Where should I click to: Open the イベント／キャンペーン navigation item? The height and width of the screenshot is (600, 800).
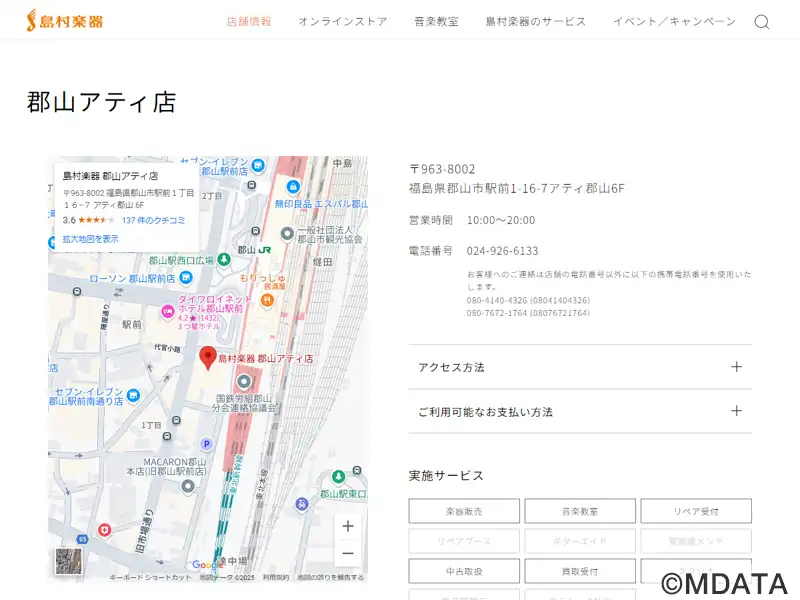pos(674,21)
